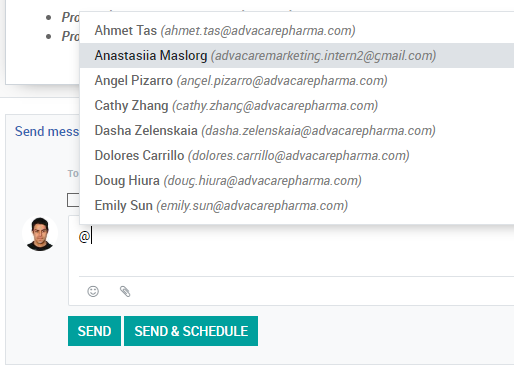The image size is (514, 371).
Task: Choose Anastasiia Maslorg in mention list
Action: (297, 55)
